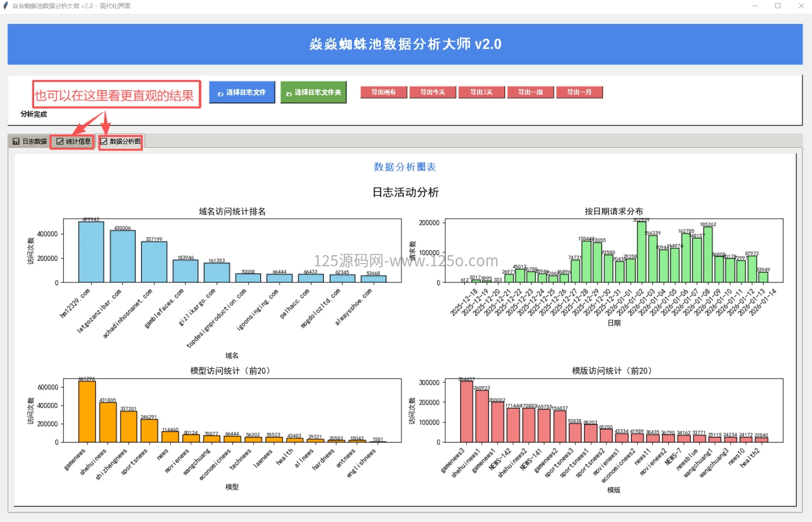Click the app feather icon in title bar
This screenshot has height=522, width=812.
click(6, 6)
